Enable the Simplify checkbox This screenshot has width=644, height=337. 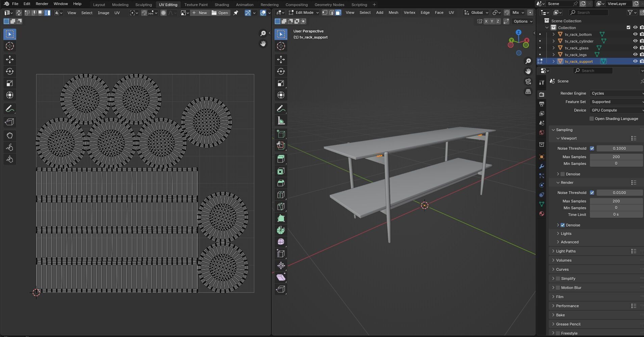[558, 279]
